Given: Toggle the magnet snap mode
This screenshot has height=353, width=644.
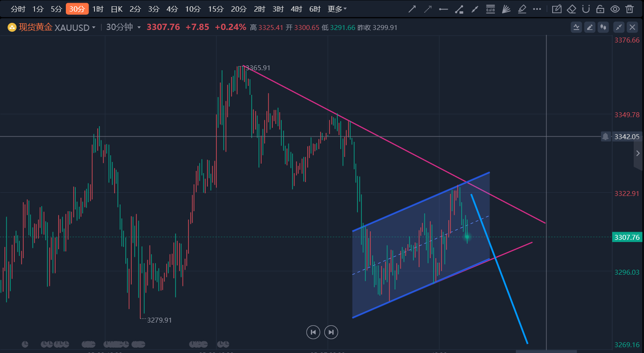Looking at the screenshot, I should point(586,9).
